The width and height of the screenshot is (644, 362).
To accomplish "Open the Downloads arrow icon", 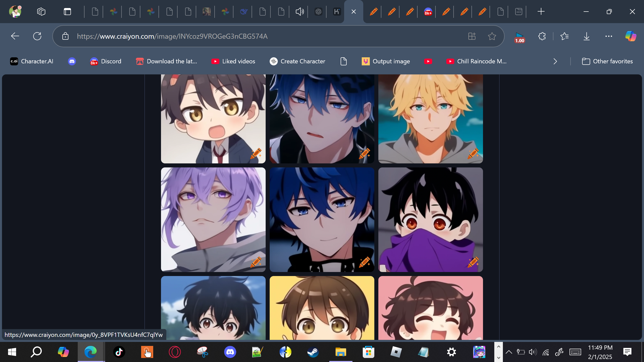I will [586, 36].
